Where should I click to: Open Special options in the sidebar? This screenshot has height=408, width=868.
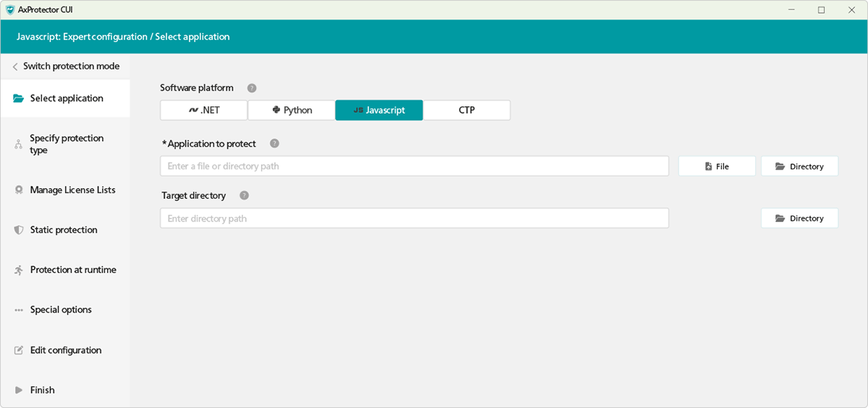[x=61, y=310]
